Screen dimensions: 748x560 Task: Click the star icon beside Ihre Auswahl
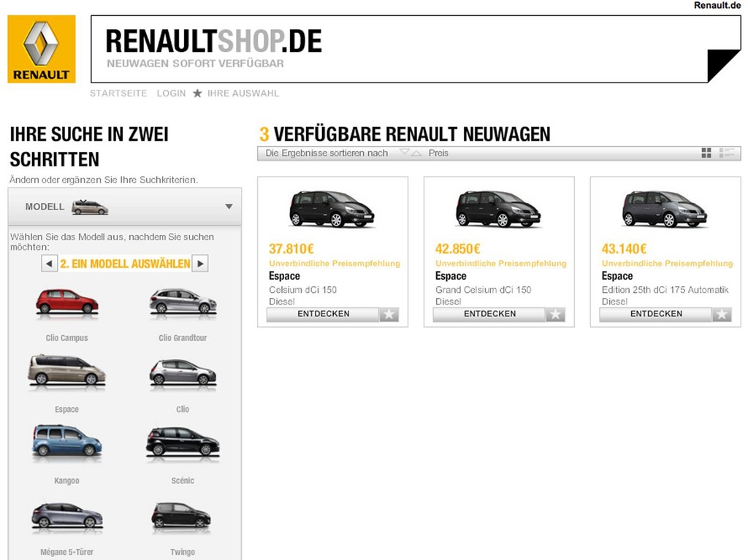(x=197, y=93)
